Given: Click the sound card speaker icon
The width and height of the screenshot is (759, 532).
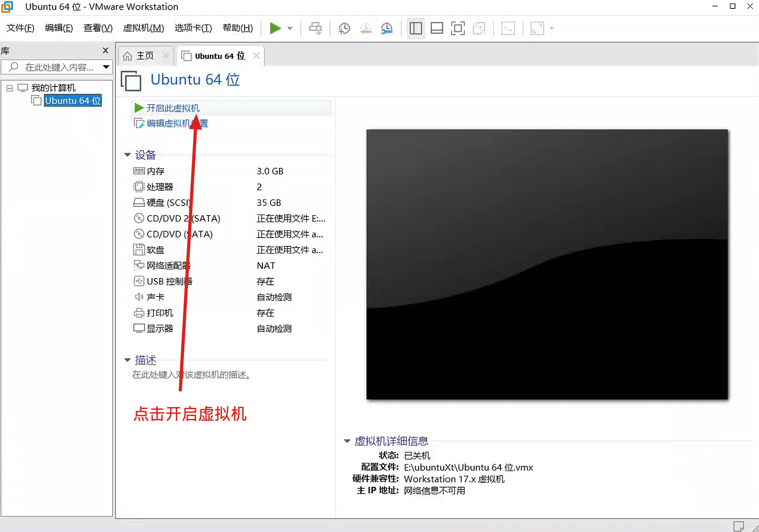Looking at the screenshot, I should tap(139, 297).
